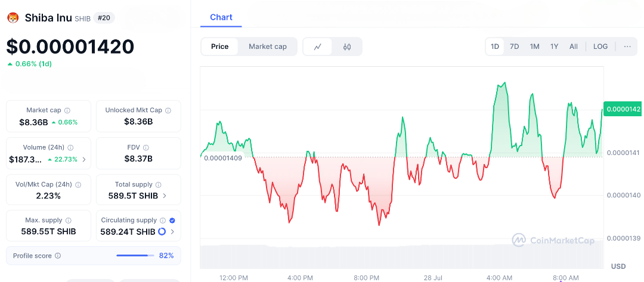Click the 12:00 PM time axis label
The width and height of the screenshot is (644, 282).
[x=234, y=278]
